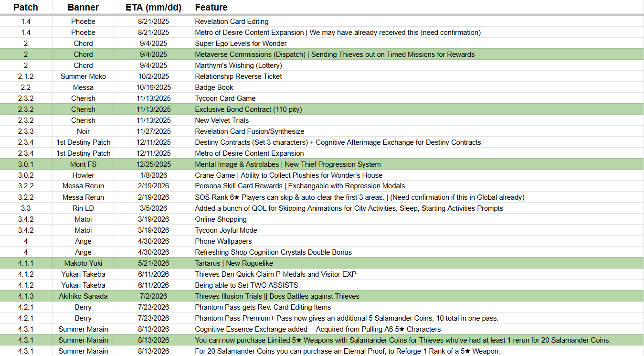Click the ETA (mm/dd) column header
The height and width of the screenshot is (356, 644).
pyautogui.click(x=153, y=7)
